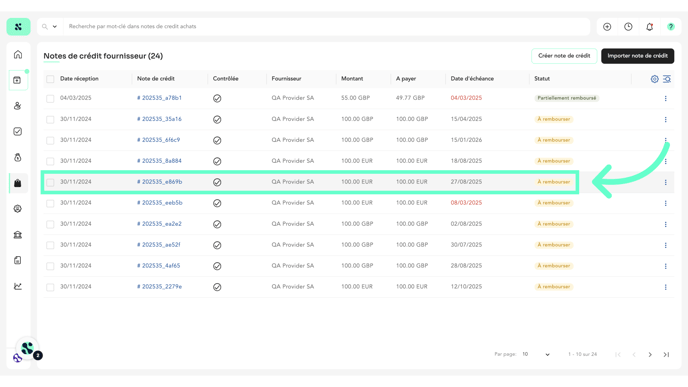Click the floating badge icon at bottom left
Image resolution: width=688 pixels, height=387 pixels.
pyautogui.click(x=27, y=348)
